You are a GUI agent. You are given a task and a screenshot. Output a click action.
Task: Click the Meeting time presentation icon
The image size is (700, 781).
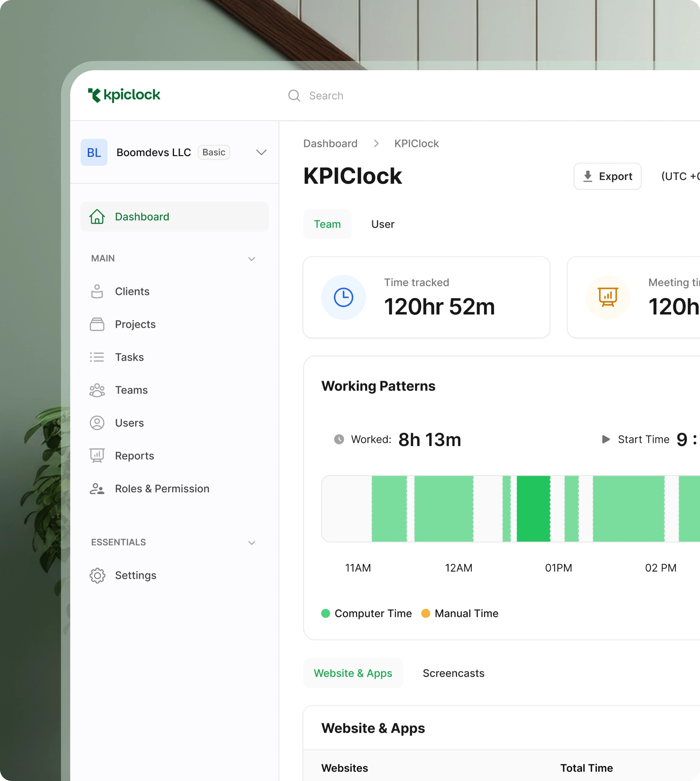tap(608, 297)
